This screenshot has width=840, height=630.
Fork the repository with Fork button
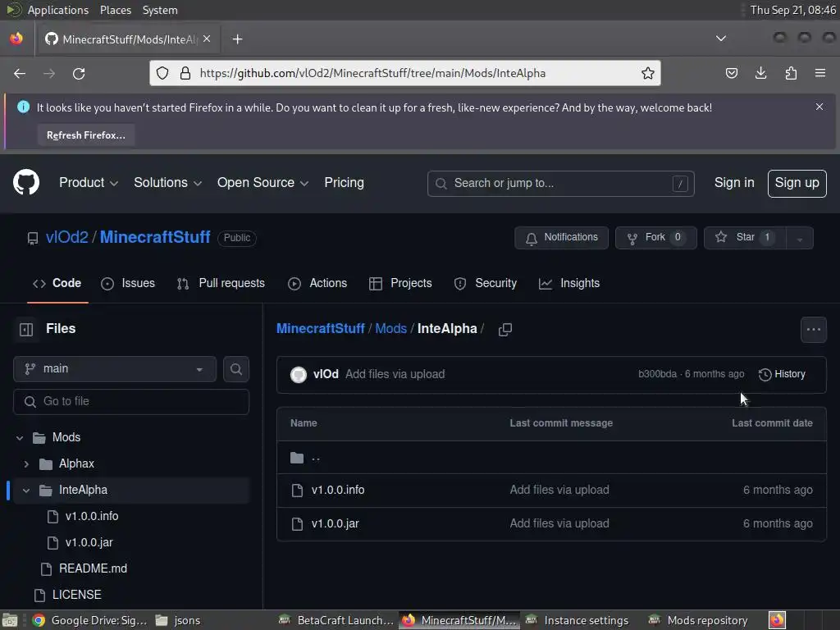(655, 238)
